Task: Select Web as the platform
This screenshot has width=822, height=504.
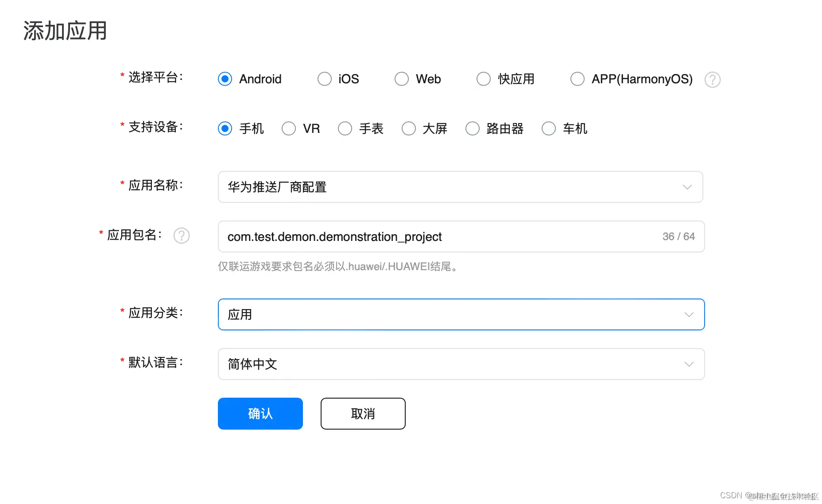Action: click(x=401, y=79)
